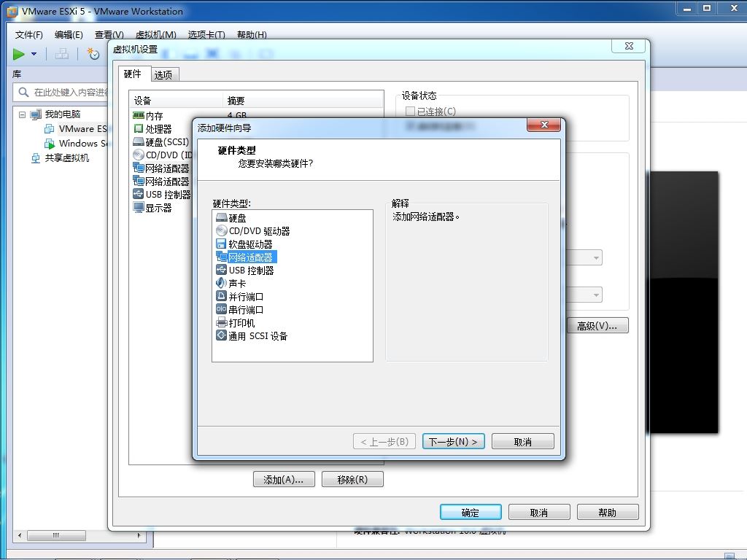Switch to the 选项 tab

164,75
